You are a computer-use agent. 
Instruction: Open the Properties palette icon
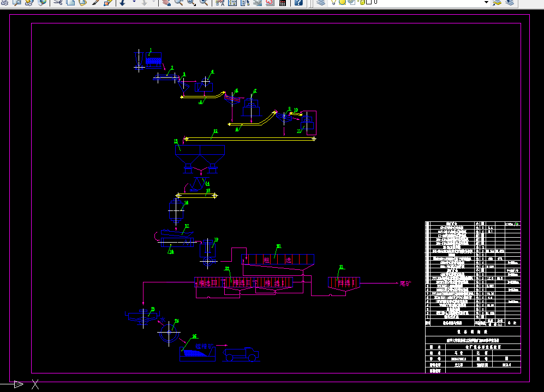pyautogui.click(x=220, y=2)
